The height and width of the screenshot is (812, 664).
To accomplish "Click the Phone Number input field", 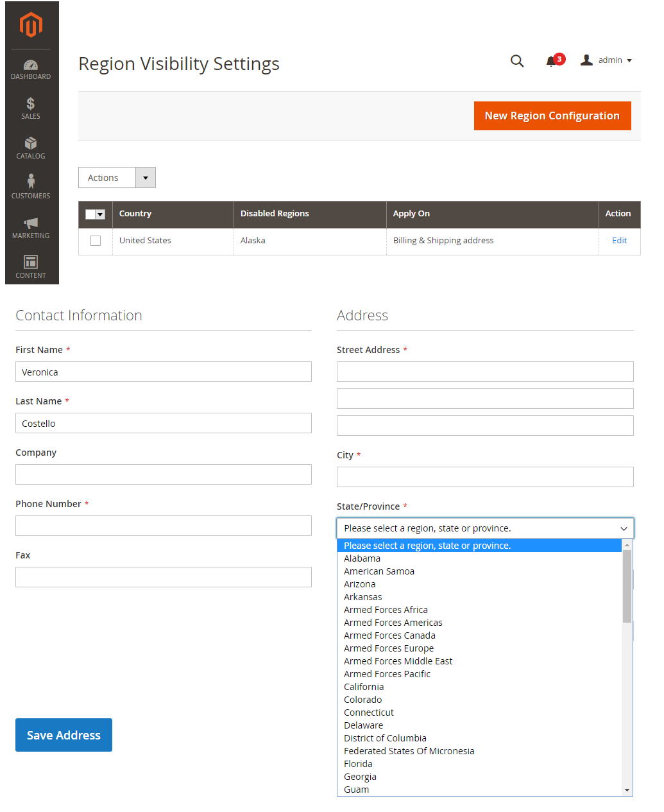I will pos(164,526).
